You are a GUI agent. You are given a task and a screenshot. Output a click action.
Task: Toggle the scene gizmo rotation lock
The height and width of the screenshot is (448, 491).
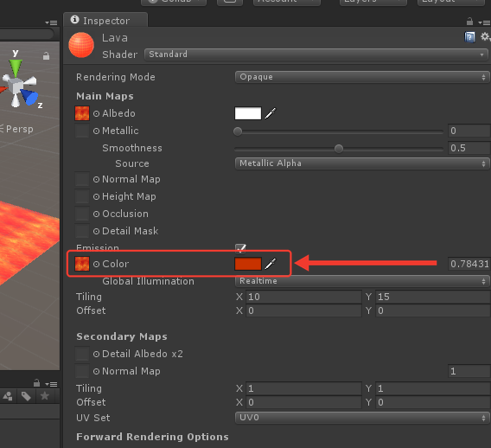[46, 56]
